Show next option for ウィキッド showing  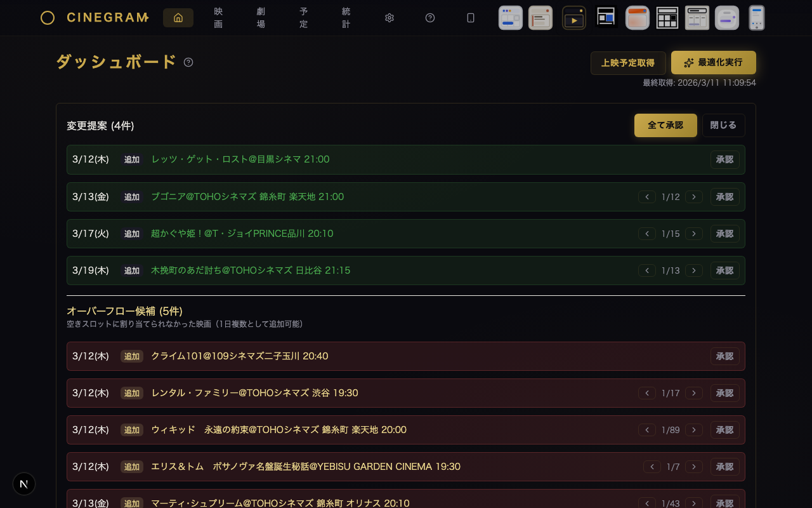click(694, 430)
